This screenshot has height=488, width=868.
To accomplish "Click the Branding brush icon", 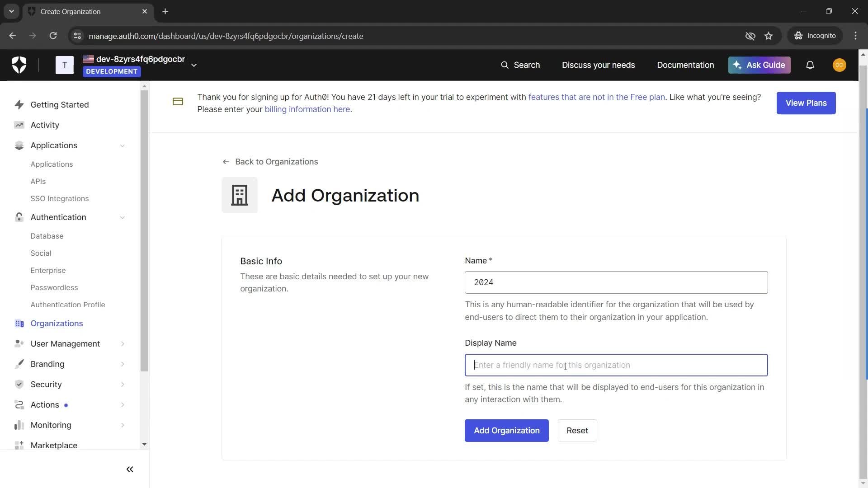I will pos(19,364).
